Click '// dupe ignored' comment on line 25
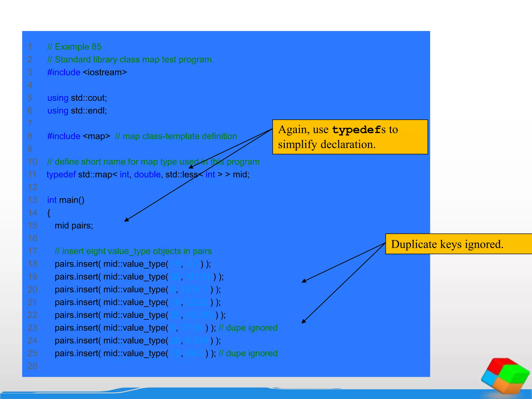 [248, 353]
